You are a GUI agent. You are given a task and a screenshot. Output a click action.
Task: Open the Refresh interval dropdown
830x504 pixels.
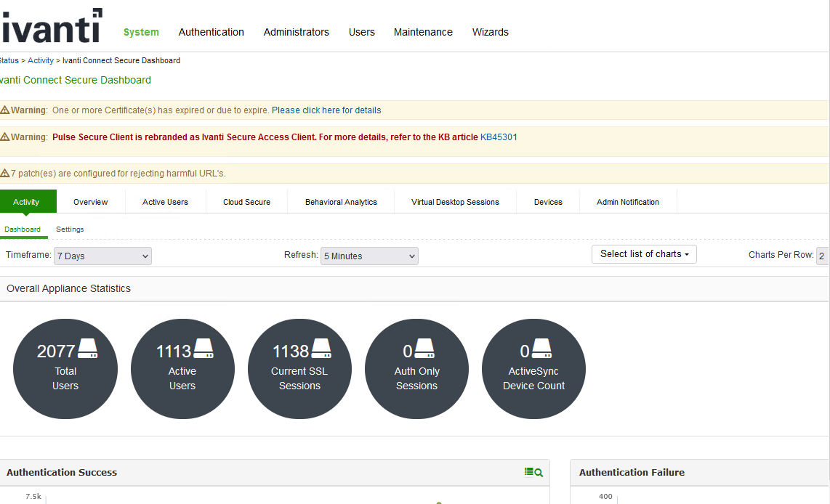369,256
